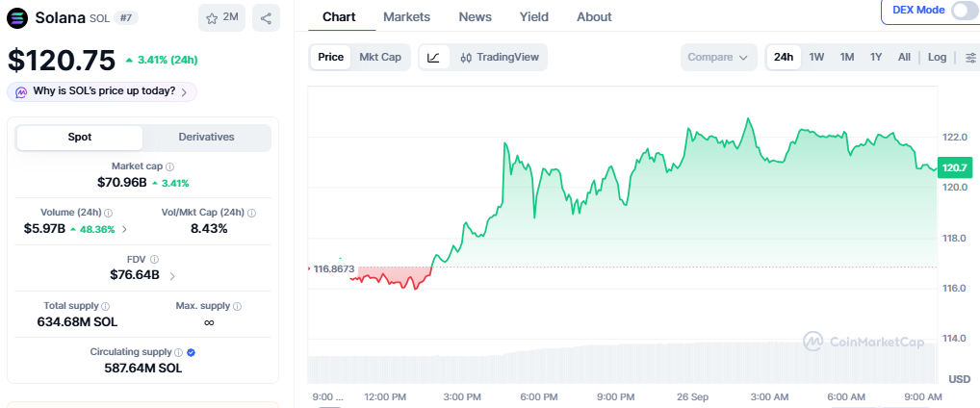Click the 26 Sep axis label
Image resolution: width=980 pixels, height=408 pixels.
click(x=694, y=396)
